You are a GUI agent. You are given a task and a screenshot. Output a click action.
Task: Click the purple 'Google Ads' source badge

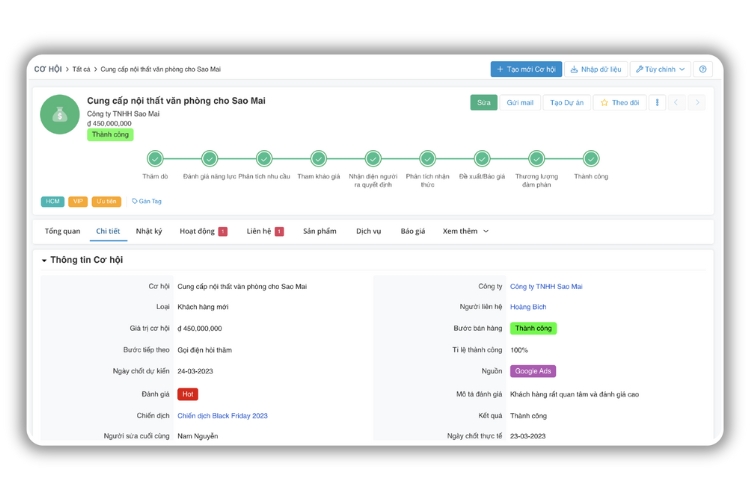click(x=532, y=371)
